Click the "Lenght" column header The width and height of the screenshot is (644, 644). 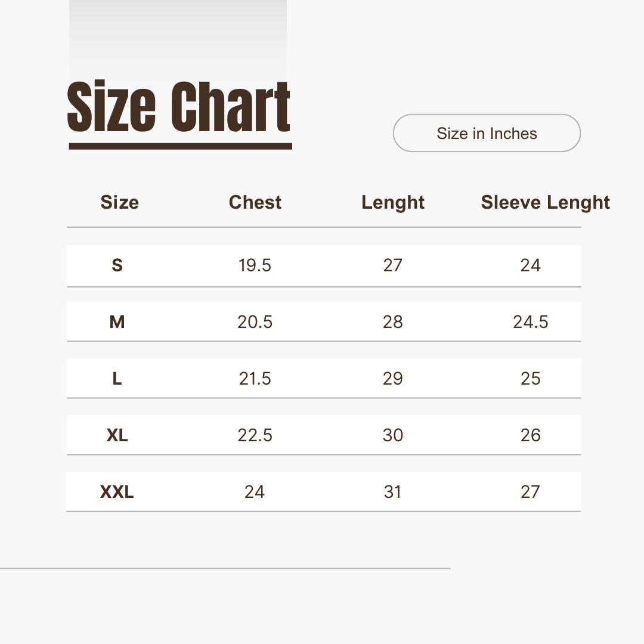click(x=393, y=202)
